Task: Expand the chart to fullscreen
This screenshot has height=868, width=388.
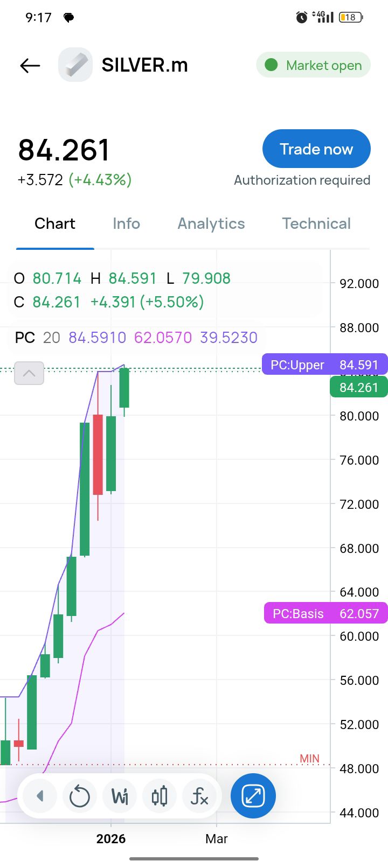Action: click(x=253, y=796)
